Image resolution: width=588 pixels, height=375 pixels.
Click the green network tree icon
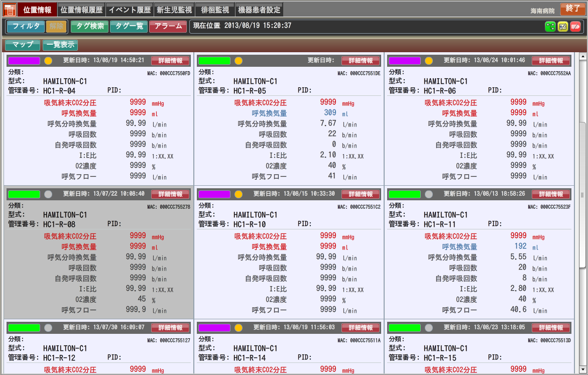click(x=550, y=27)
